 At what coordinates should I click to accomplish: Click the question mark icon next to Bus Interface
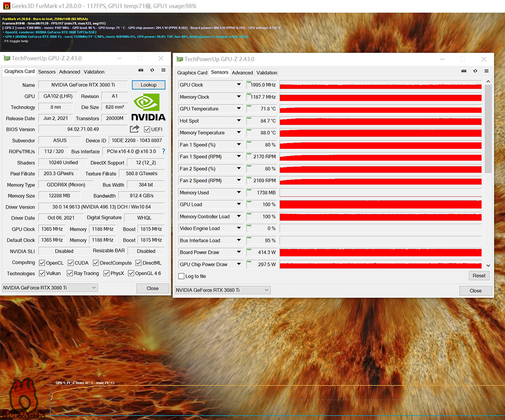(163, 151)
